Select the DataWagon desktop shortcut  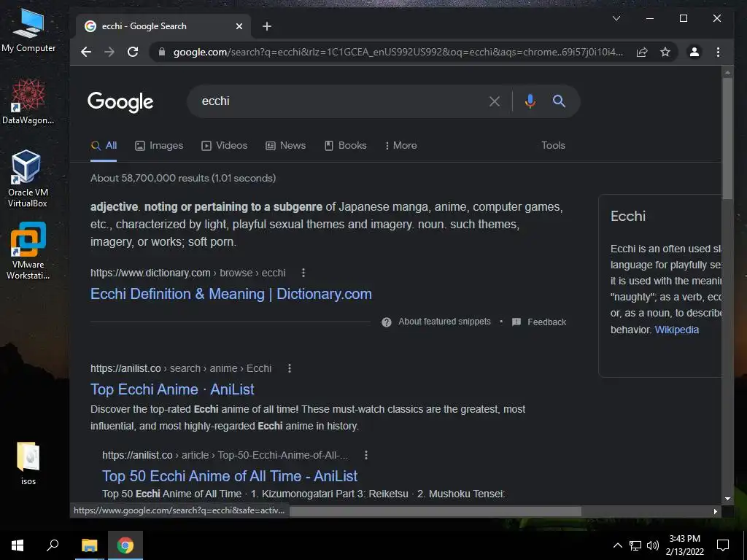pyautogui.click(x=28, y=101)
